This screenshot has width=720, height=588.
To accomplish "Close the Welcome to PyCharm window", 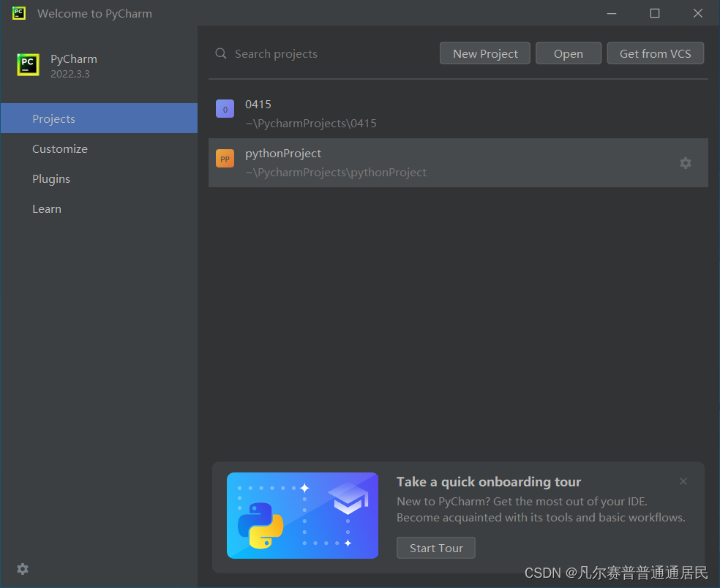I will click(698, 13).
